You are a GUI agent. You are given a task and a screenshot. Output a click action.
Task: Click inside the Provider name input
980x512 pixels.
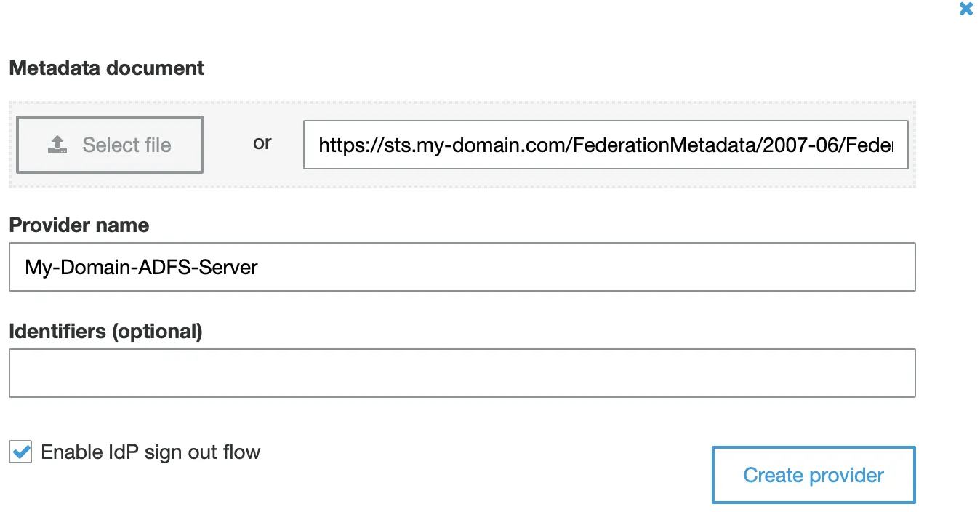point(463,267)
